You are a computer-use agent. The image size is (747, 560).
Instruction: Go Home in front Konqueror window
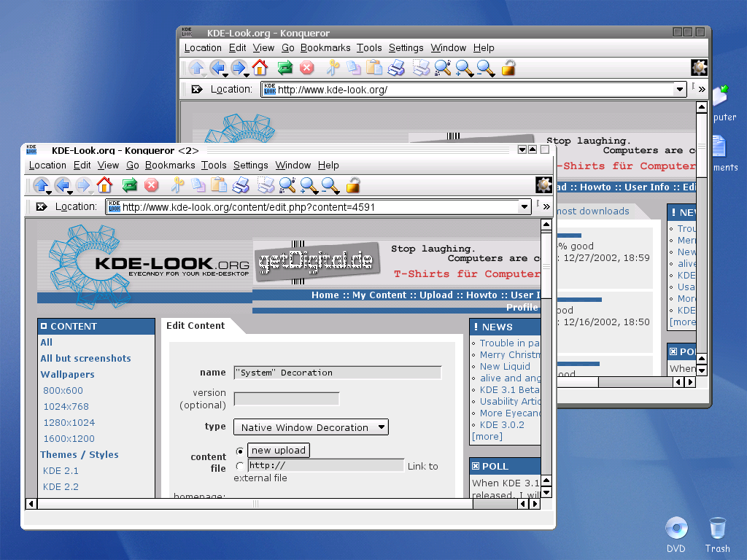pos(104,184)
